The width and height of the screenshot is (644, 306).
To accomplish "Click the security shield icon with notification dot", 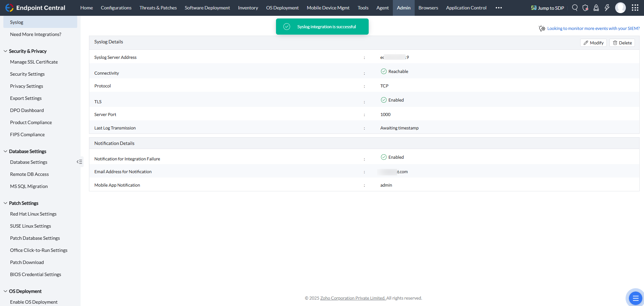I will tap(586, 8).
